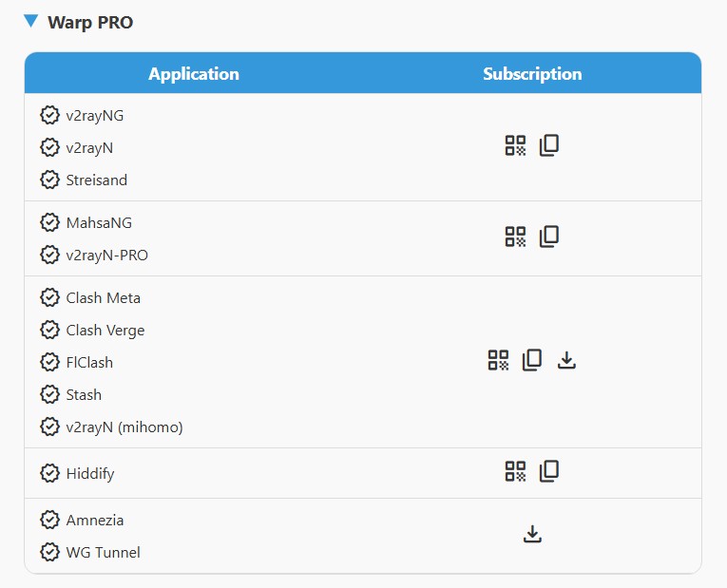This screenshot has width=727, height=588.
Task: Show QR code for v2rayNG subscription row
Action: coord(515,146)
